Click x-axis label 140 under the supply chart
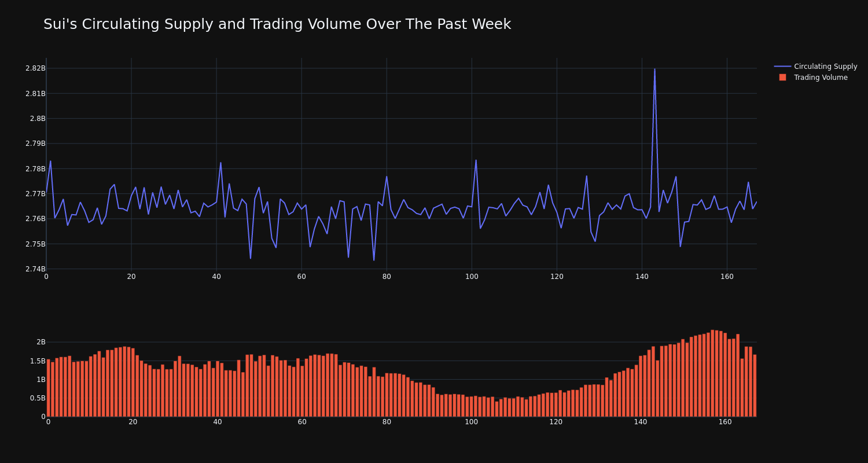The image size is (868, 463). (x=642, y=277)
